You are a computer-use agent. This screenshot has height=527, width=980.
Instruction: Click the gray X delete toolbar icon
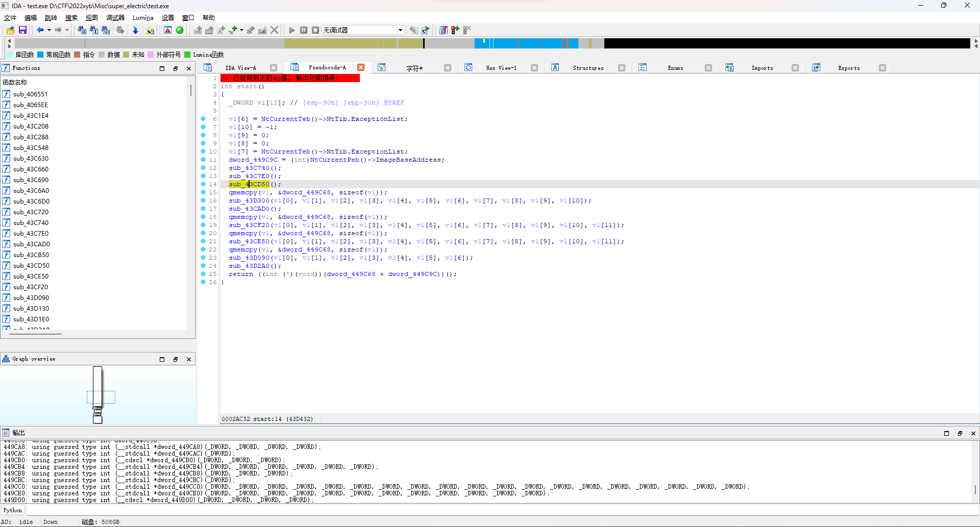click(274, 30)
